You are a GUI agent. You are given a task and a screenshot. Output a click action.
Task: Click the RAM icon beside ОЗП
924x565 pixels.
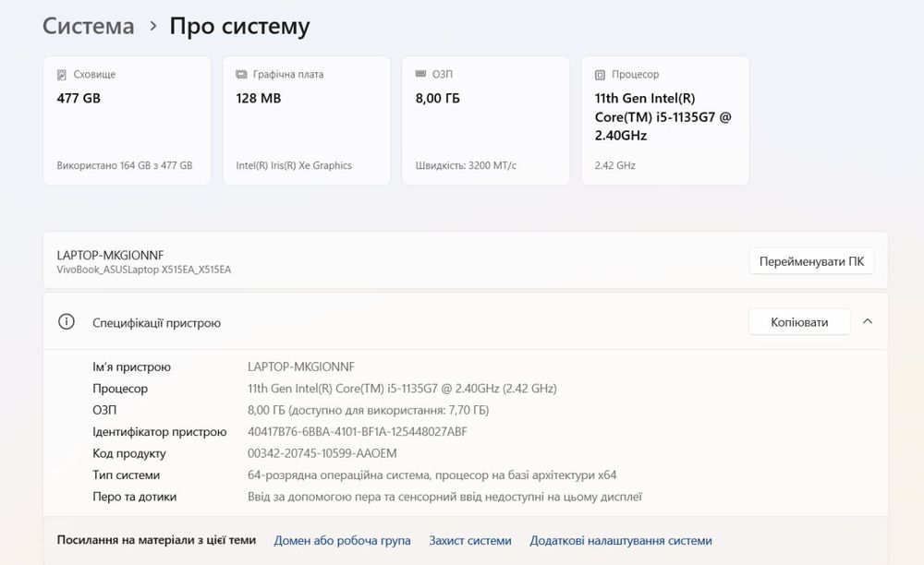coord(420,74)
